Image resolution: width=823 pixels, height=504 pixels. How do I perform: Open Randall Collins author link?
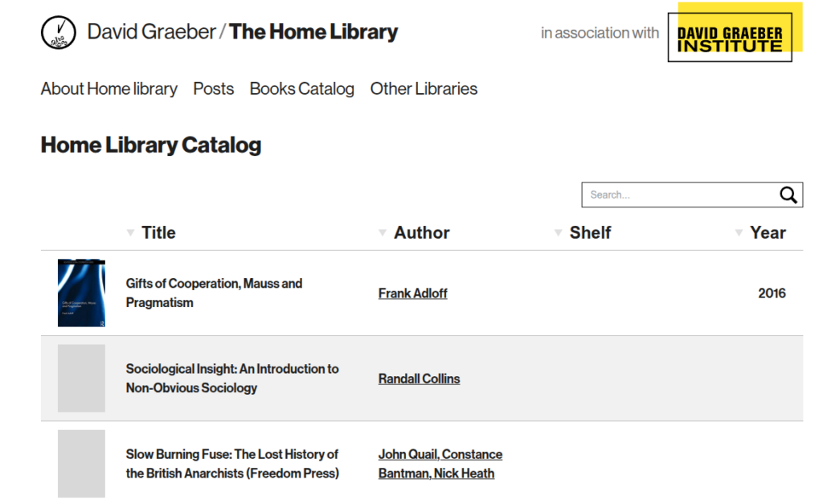pos(419,379)
